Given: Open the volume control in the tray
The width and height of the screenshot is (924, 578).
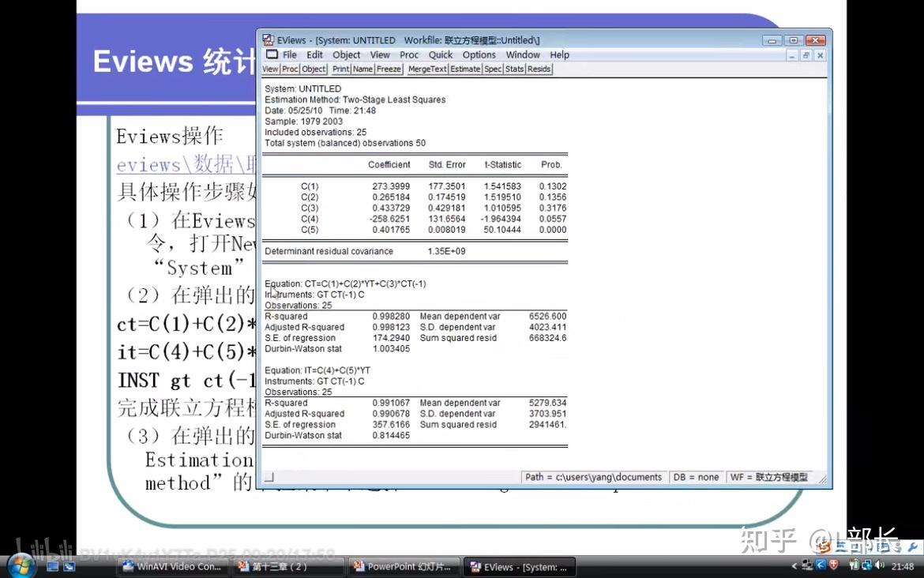Looking at the screenshot, I should (879, 565).
